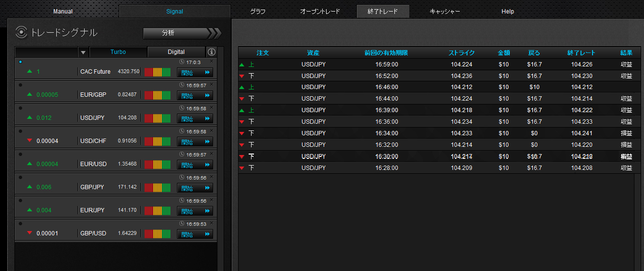Screen dimensions: 644x271
Task: Toggle the indicator dot on EUR/USD card
Action: (20, 154)
